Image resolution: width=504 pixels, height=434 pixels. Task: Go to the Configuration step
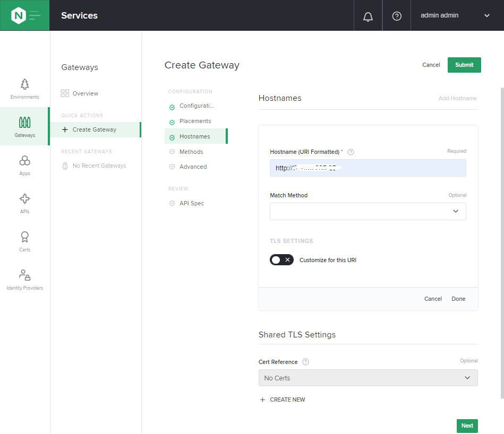click(x=196, y=106)
